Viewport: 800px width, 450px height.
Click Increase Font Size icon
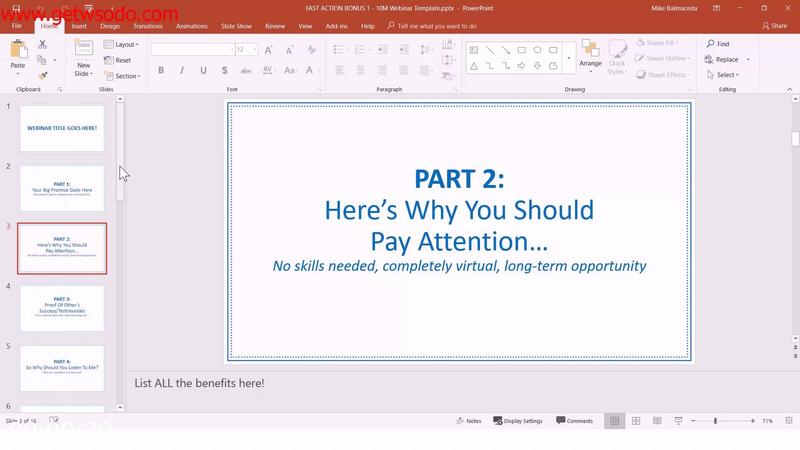pos(268,49)
